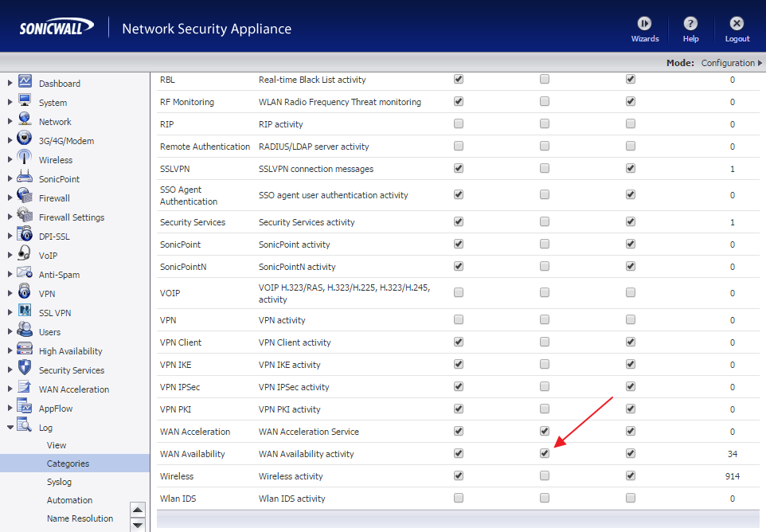Open the Automation submenu item
Viewport: 766px width, 532px height.
tap(69, 500)
